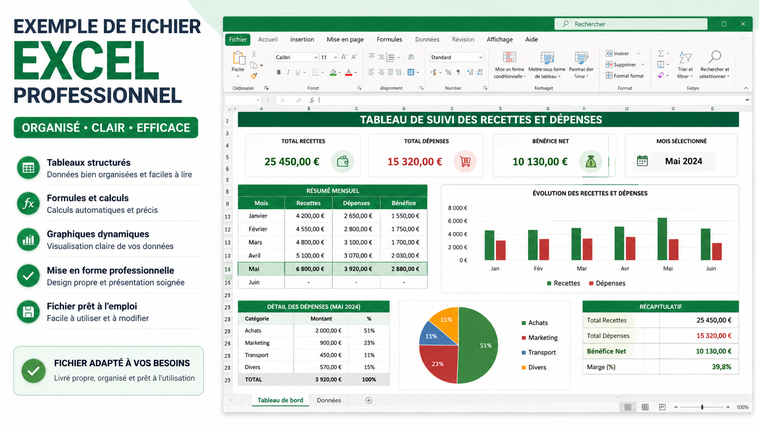Click the Supprimer button in ribbon
Image resolution: width=759 pixels, height=427 pixels.
coord(621,64)
